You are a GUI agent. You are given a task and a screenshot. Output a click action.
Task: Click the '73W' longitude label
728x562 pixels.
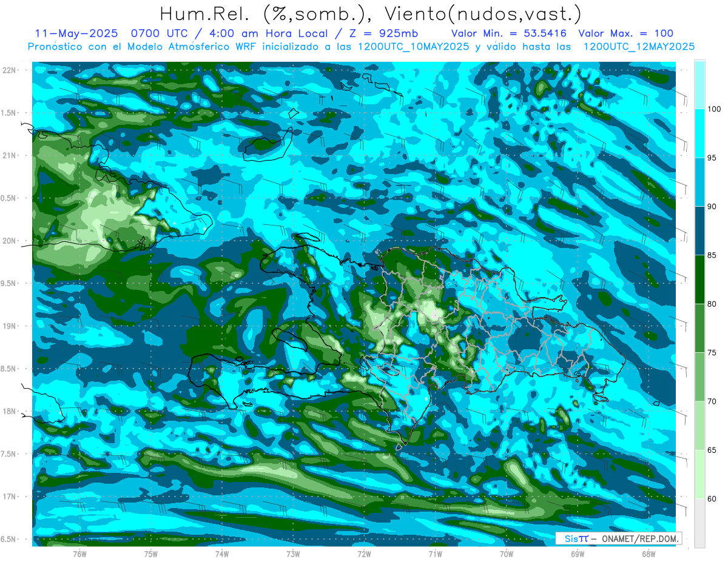pyautogui.click(x=293, y=554)
